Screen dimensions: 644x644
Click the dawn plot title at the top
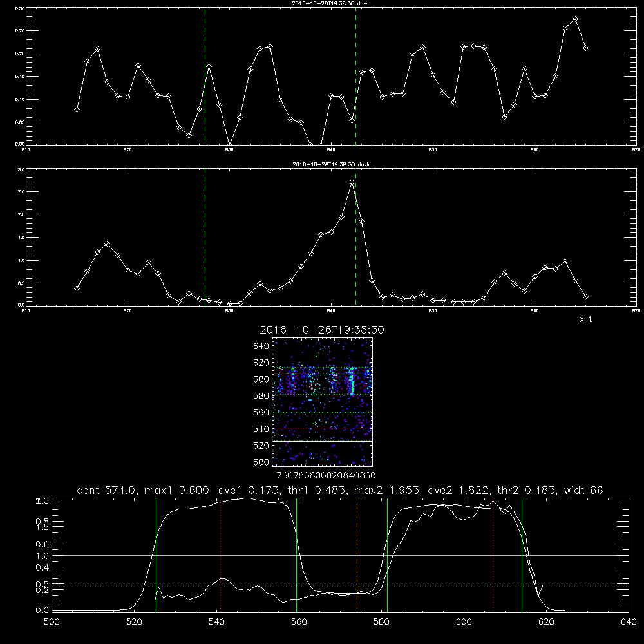(x=331, y=3)
